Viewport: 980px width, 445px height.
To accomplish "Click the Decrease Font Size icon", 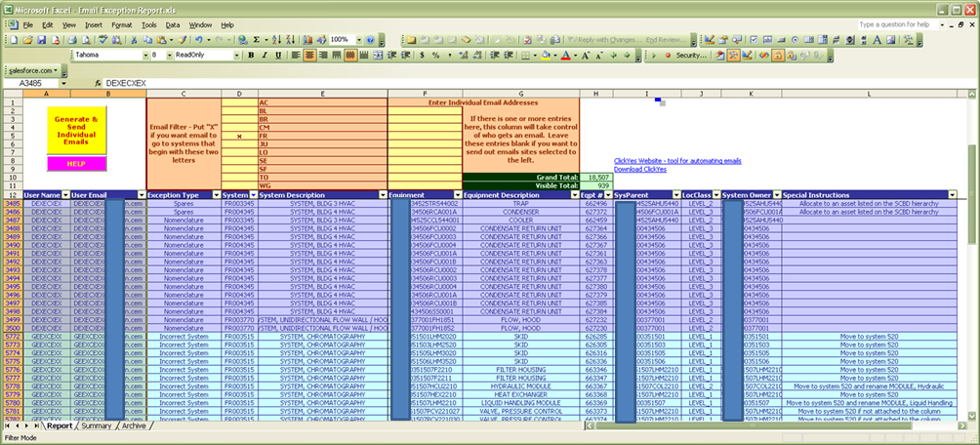I will (x=599, y=55).
